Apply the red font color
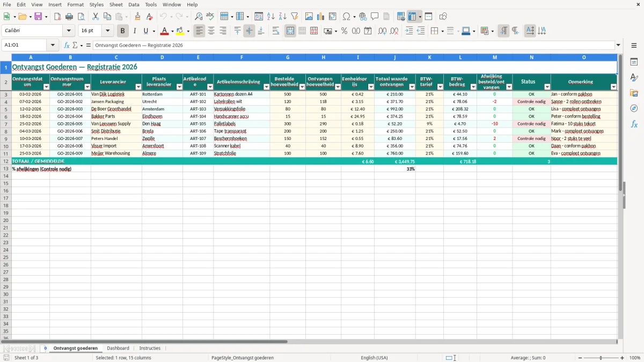Image resolution: width=644 pixels, height=362 pixels. click(165, 31)
